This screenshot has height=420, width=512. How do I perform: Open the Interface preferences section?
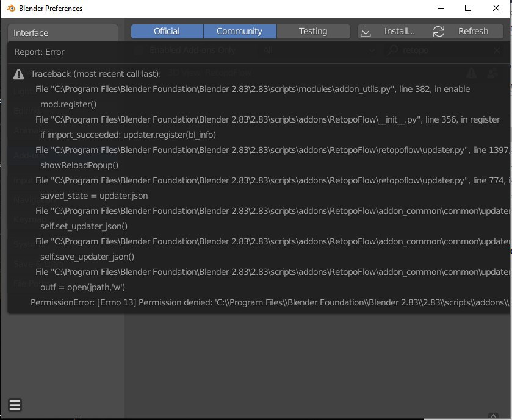pyautogui.click(x=63, y=32)
